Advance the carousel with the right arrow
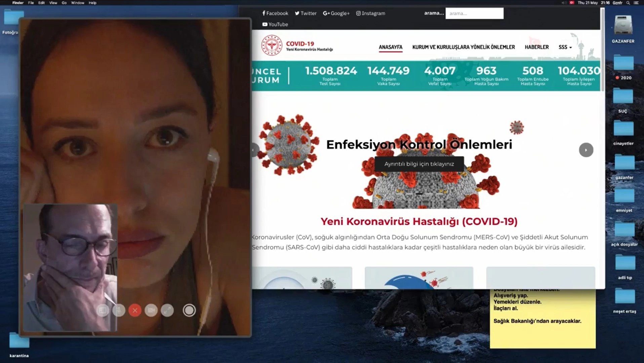The width and height of the screenshot is (644, 363). 586,150
